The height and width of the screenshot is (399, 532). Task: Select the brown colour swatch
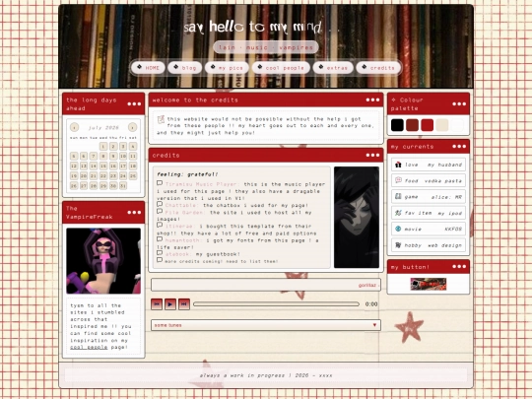tap(412, 125)
